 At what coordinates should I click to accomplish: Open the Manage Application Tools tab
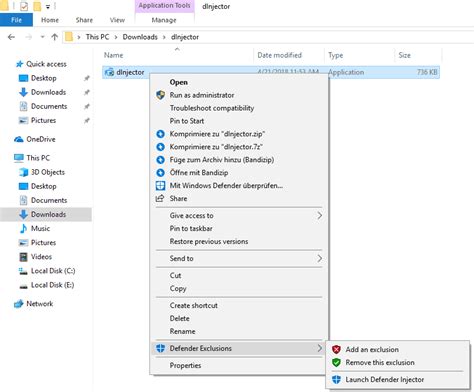[x=164, y=20]
